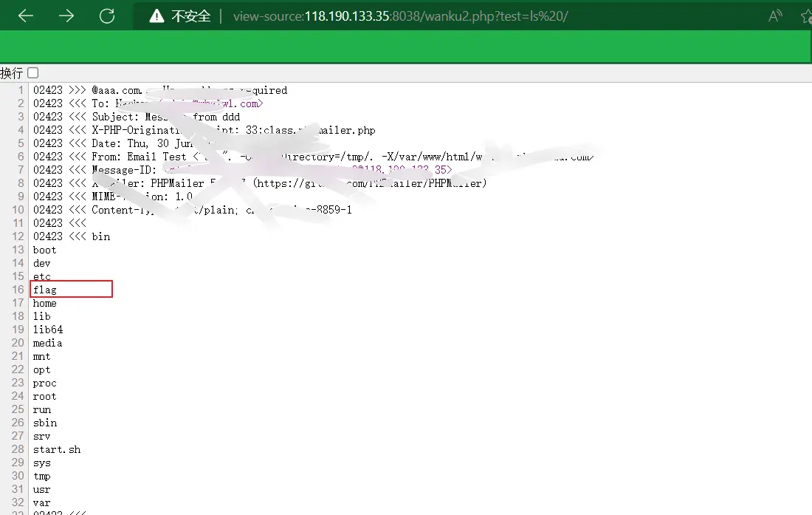Viewport: 812px width, 515px height.
Task: Click the 'root' directory line
Action: click(x=44, y=396)
